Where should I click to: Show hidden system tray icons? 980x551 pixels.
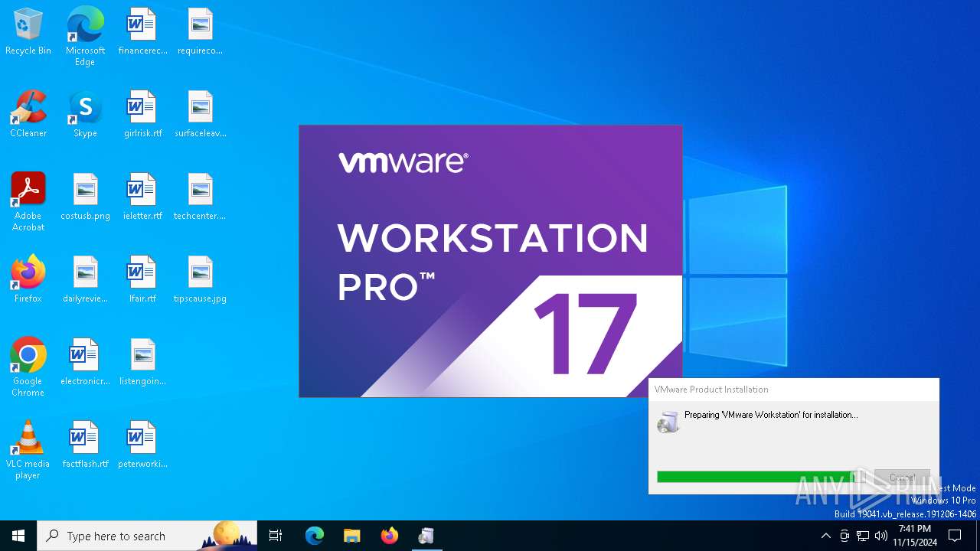coord(825,536)
